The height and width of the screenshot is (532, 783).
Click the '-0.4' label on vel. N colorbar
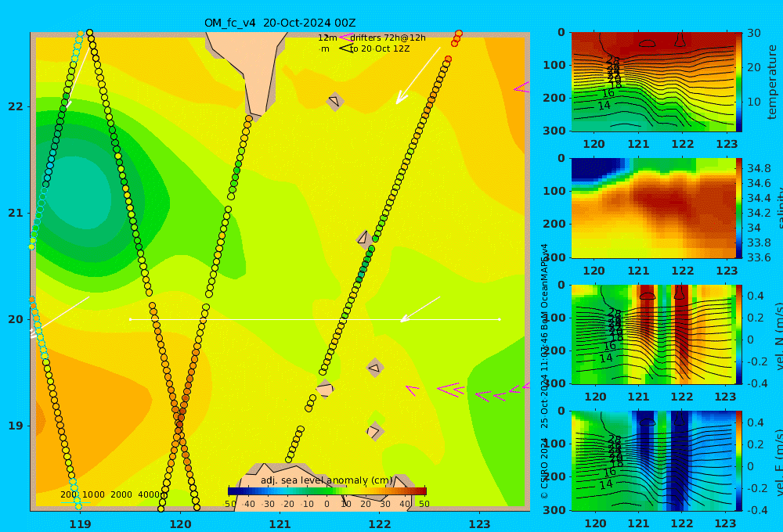(x=757, y=383)
